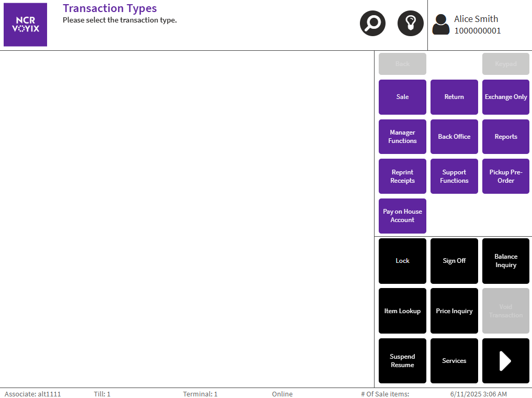Click the NCR Voyix logo
532x398 pixels.
(x=25, y=25)
